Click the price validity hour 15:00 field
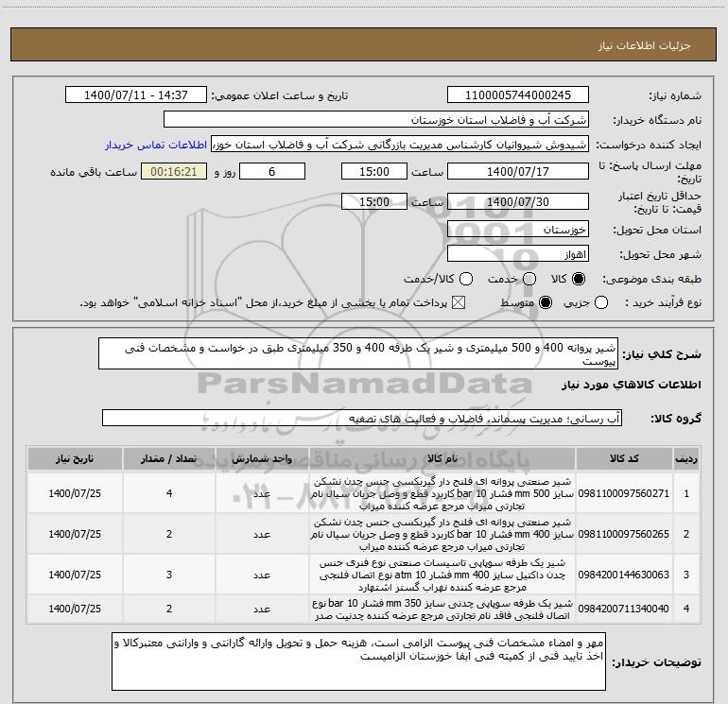The image size is (728, 704). point(374,201)
